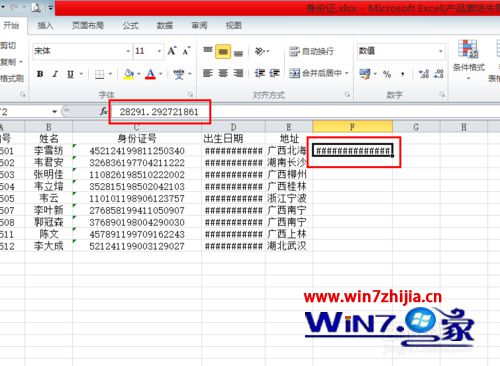Click the formula bar value 28291.292721861
The image size is (500, 366).
coord(159,112)
